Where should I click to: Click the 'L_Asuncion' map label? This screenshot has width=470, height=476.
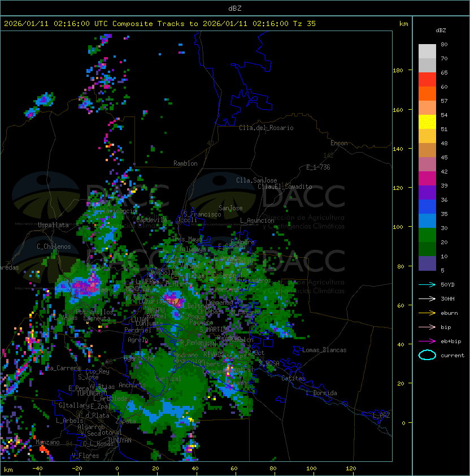coord(257,220)
